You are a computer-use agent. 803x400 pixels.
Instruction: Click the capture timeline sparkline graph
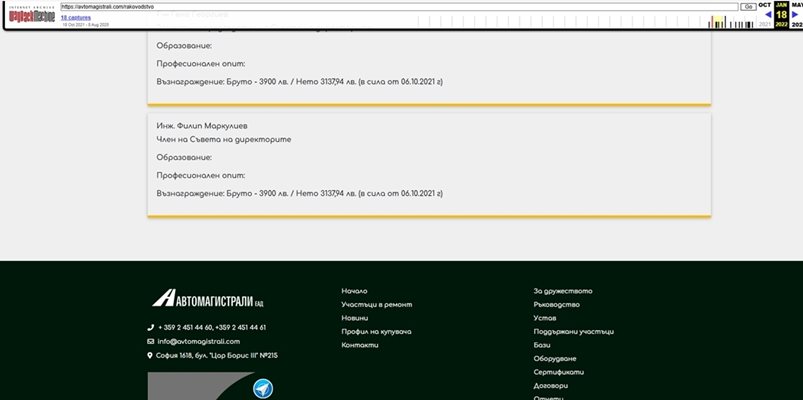[585, 22]
